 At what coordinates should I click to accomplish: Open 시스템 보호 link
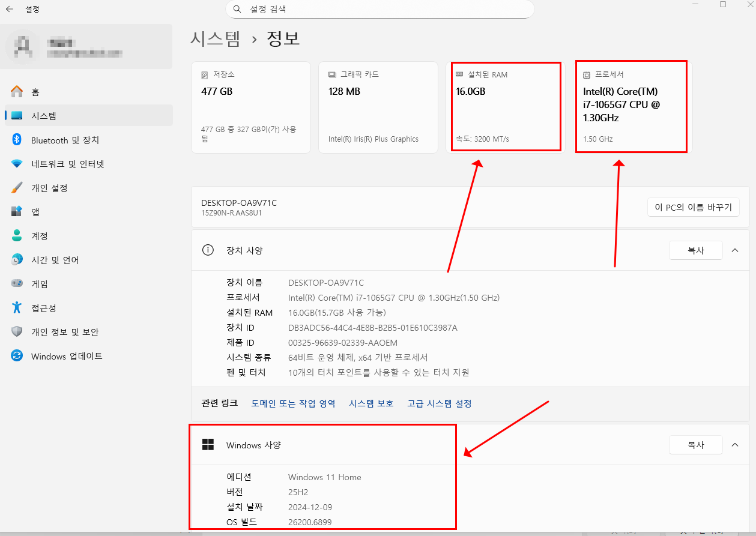(x=371, y=403)
